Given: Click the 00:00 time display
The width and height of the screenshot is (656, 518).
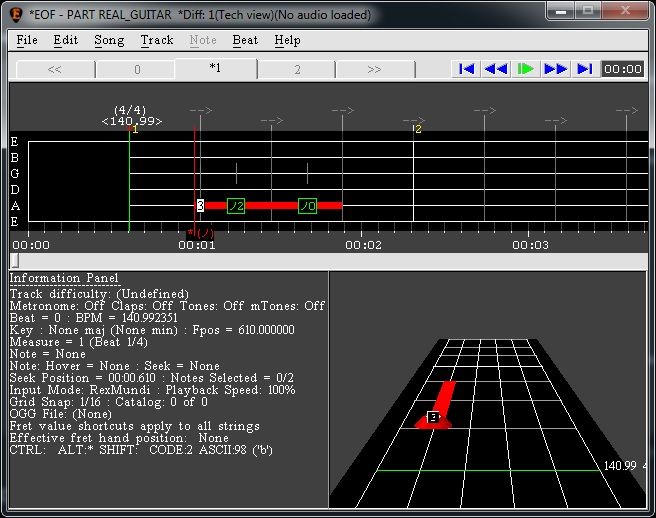Looking at the screenshot, I should [623, 69].
